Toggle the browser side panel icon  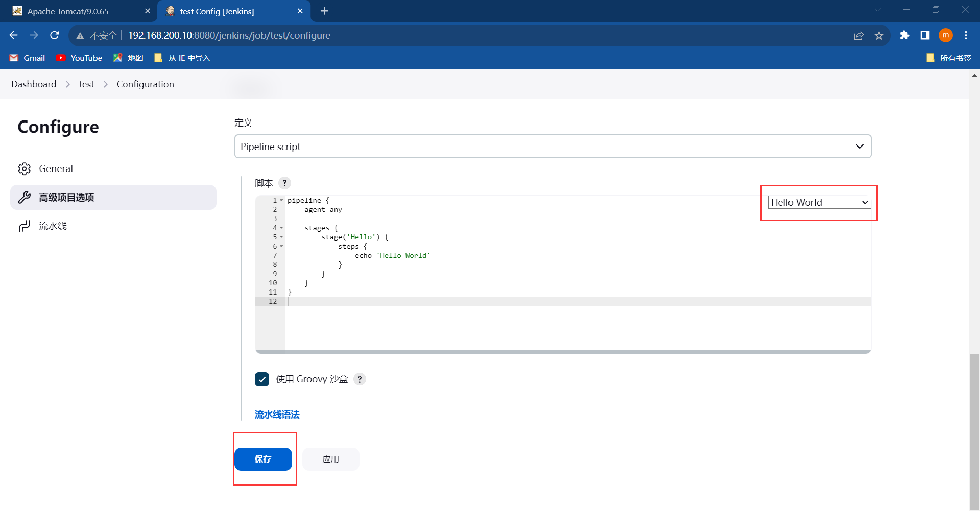(925, 35)
